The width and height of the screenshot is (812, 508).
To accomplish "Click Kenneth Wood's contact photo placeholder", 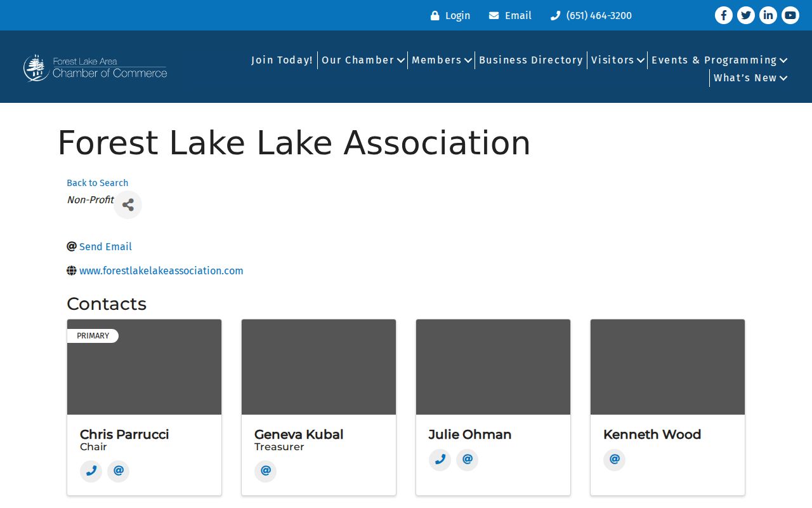I will 668,367.
